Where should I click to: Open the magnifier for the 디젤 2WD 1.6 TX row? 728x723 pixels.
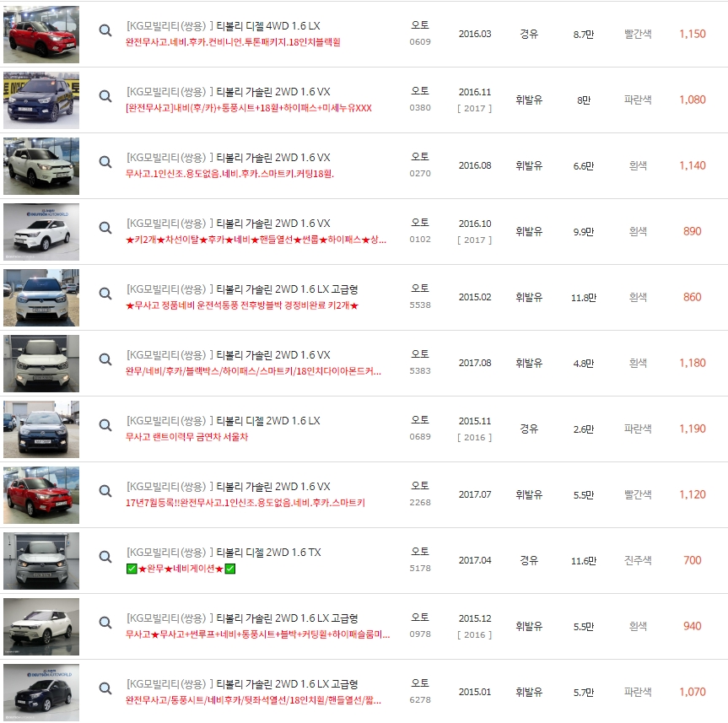tap(105, 556)
